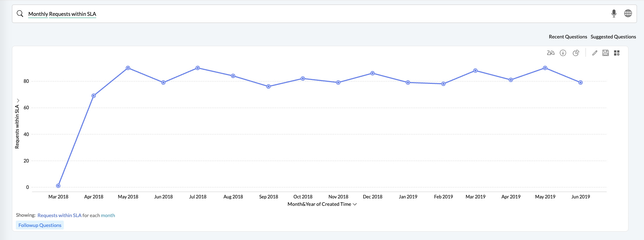Open the pie chart type icon
This screenshot has width=644, height=240.
[576, 53]
